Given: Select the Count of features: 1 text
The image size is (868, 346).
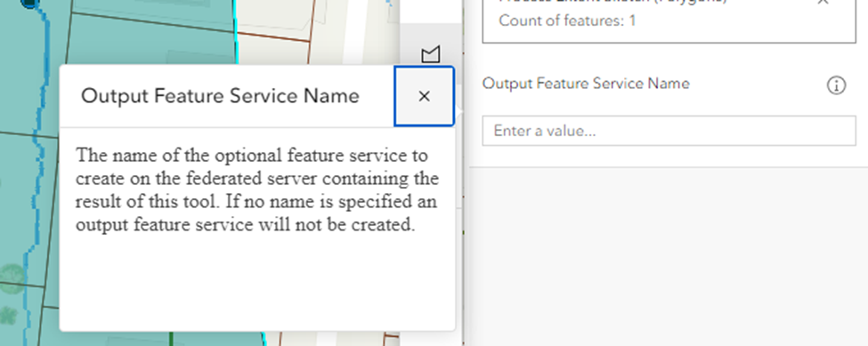Looking at the screenshot, I should (x=567, y=21).
